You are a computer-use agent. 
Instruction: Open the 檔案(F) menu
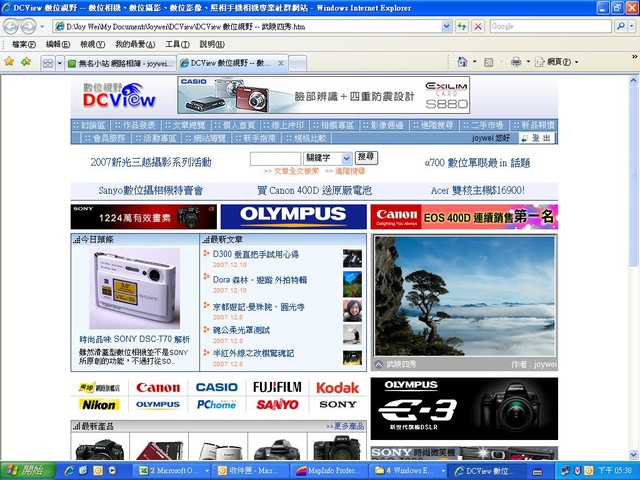[24, 44]
